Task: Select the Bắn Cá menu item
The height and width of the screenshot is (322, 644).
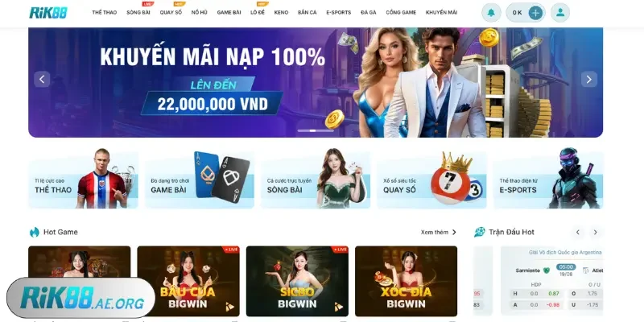Action: pyautogui.click(x=308, y=12)
